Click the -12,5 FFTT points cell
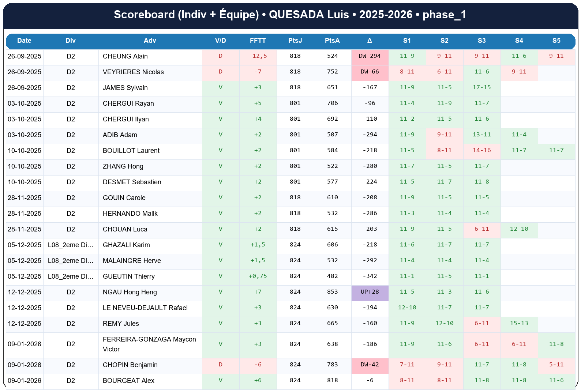This screenshot has height=392, width=581. pyautogui.click(x=258, y=56)
